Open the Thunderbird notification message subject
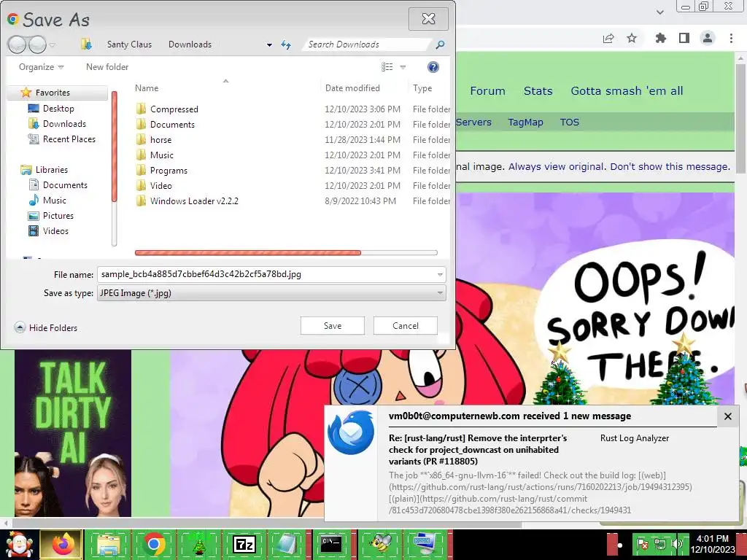 tap(477, 449)
